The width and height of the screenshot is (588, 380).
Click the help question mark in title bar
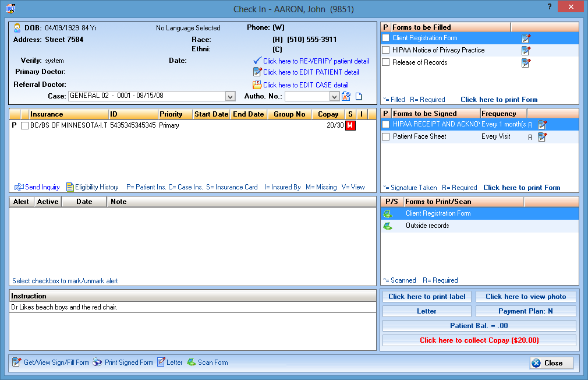[550, 6]
